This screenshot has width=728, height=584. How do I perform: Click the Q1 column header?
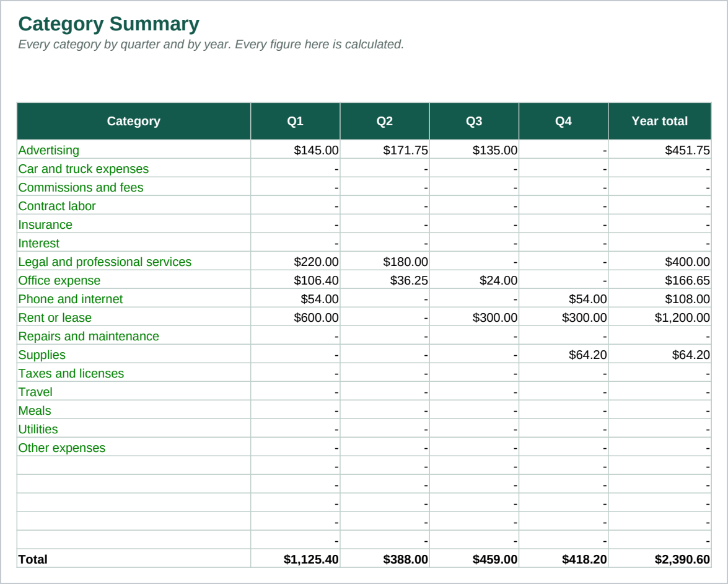(x=296, y=122)
